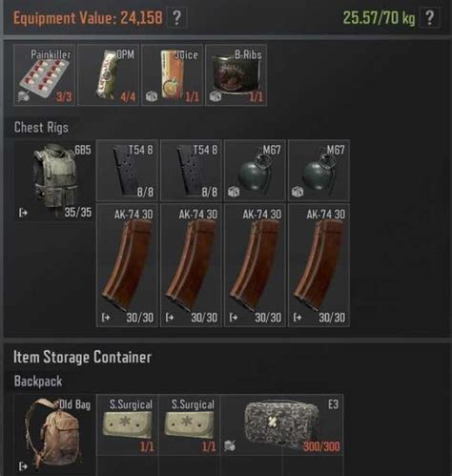Open the Equipment Value help question mark
Screen dimensions: 452x476
[176, 18]
